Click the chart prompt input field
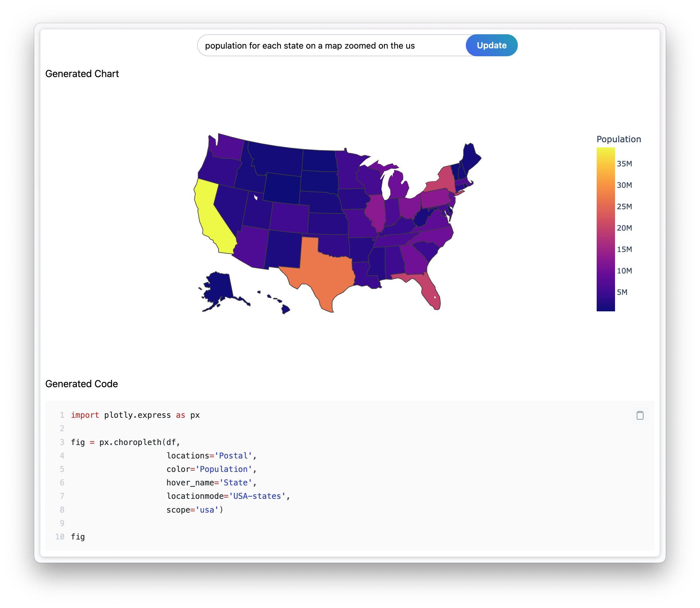The width and height of the screenshot is (700, 608). tap(331, 46)
